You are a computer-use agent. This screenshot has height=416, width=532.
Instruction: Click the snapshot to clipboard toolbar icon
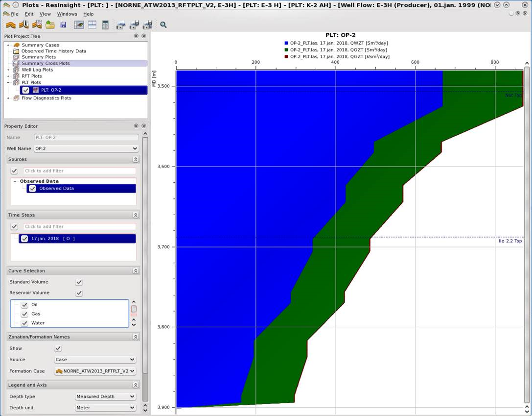(119, 24)
